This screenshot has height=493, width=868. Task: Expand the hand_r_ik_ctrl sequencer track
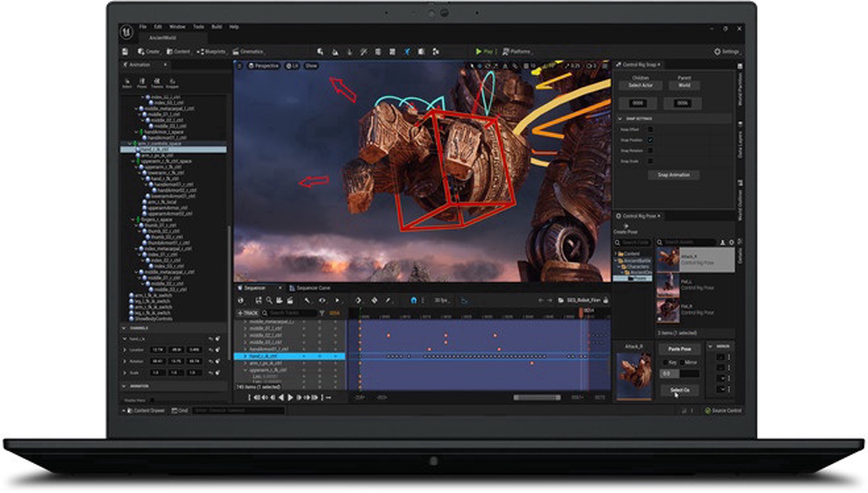pyautogui.click(x=245, y=356)
